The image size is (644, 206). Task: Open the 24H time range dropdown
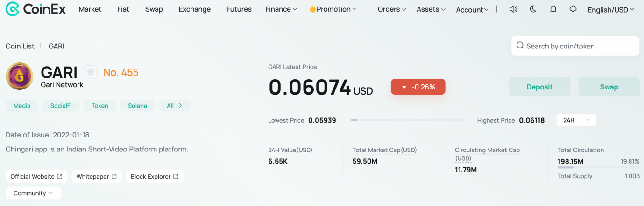coord(576,120)
